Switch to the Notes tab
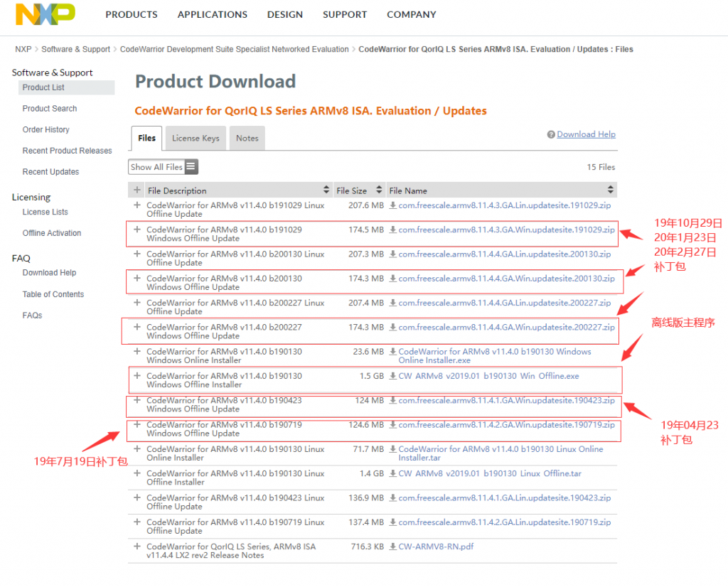Screen dimensions: 728x587 coord(247,139)
